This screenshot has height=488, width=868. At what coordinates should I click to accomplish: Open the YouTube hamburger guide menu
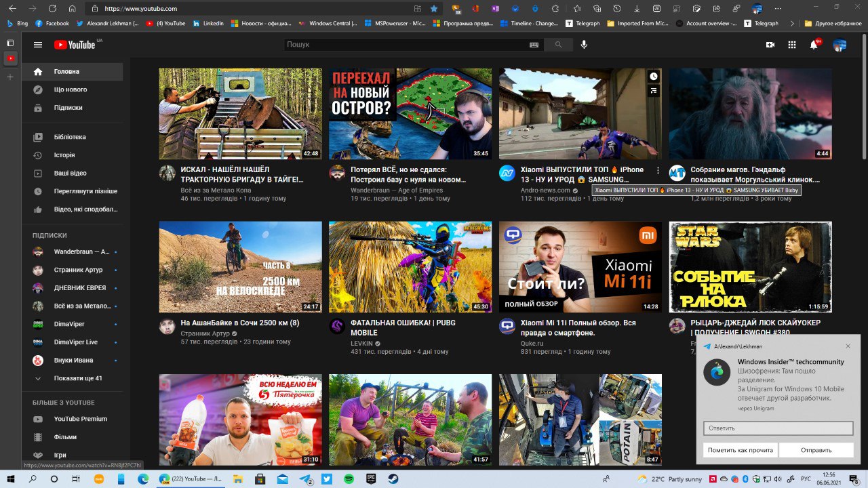coord(38,45)
